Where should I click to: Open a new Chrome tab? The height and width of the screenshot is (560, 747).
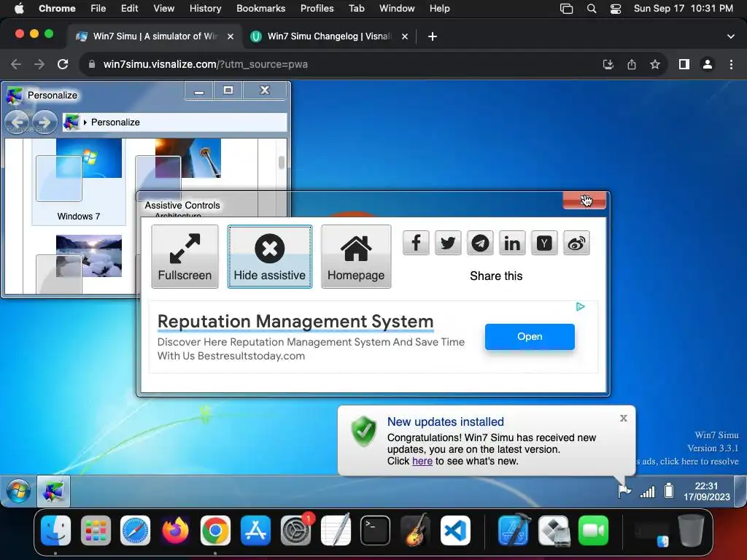point(432,36)
